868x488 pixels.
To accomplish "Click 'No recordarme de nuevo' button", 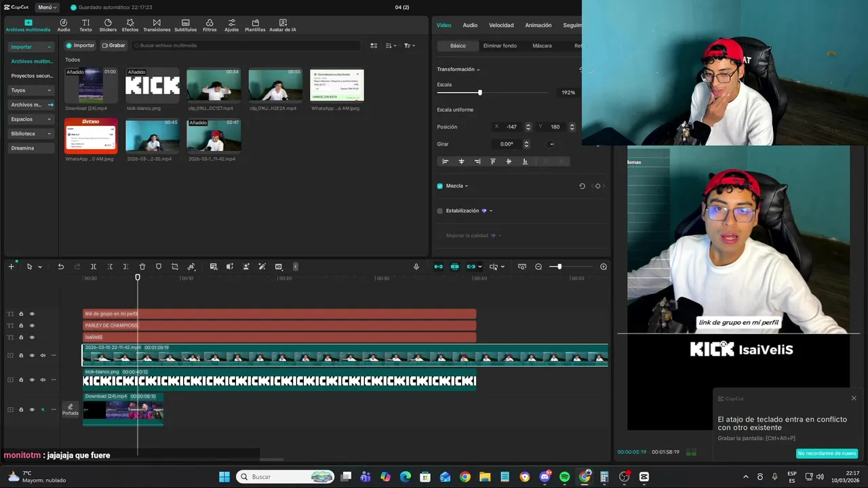I will click(x=827, y=453).
